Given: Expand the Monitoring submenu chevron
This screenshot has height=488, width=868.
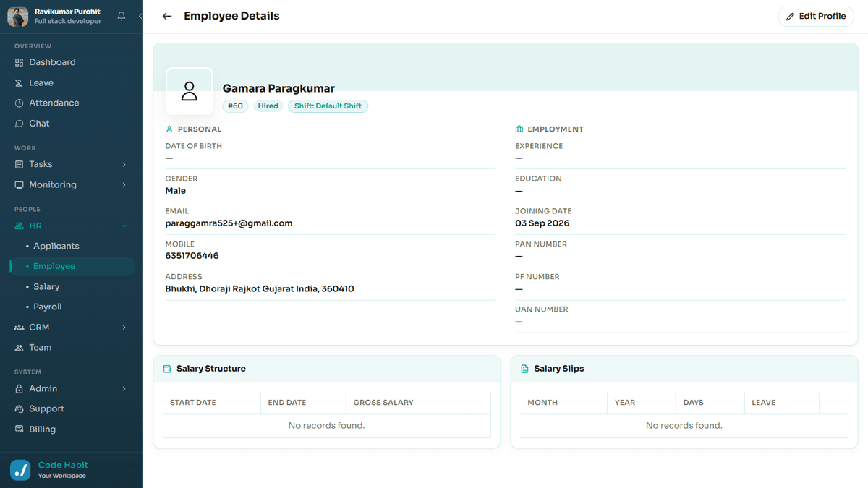Looking at the screenshot, I should [x=124, y=184].
